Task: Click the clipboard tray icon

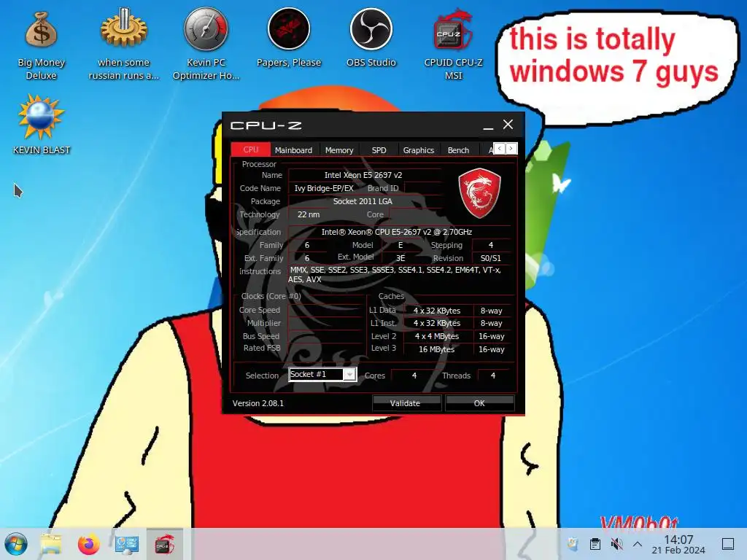Action: pyautogui.click(x=595, y=544)
